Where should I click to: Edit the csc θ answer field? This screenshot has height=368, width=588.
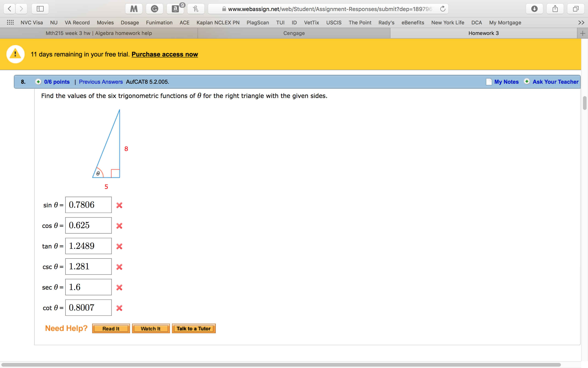(x=88, y=267)
